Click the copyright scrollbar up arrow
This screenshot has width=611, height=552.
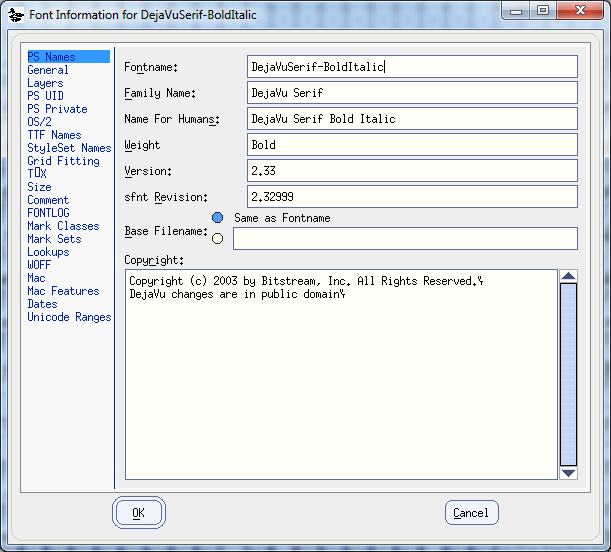coord(569,276)
